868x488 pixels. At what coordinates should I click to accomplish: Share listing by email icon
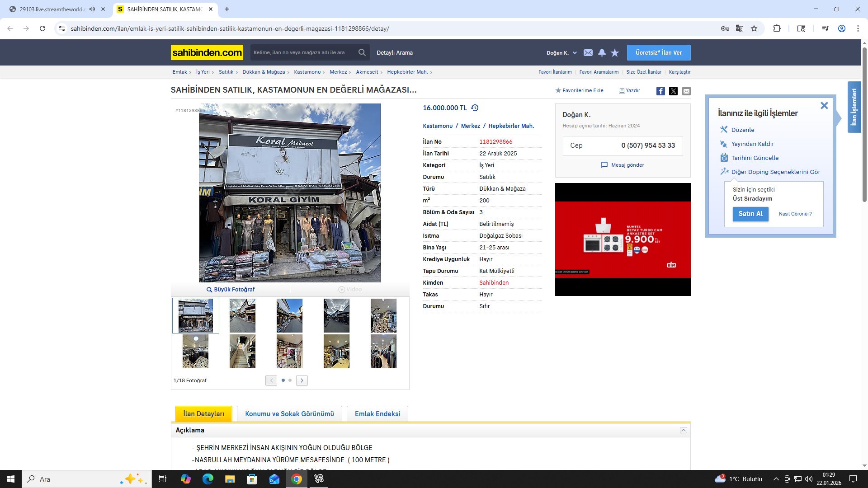click(x=686, y=91)
